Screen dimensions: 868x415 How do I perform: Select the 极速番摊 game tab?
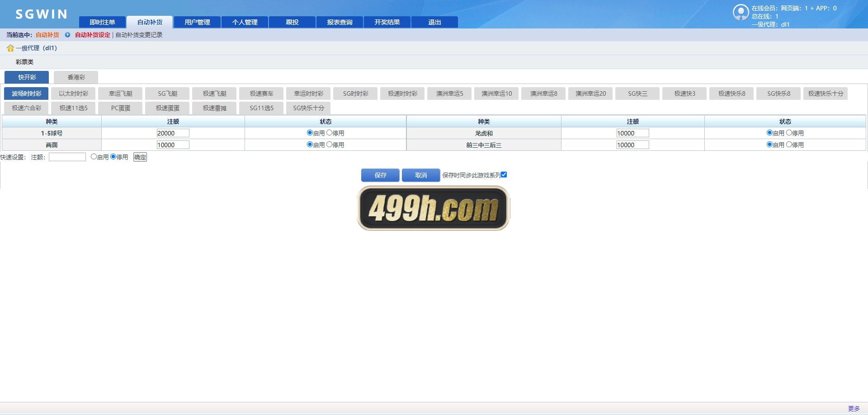(214, 108)
